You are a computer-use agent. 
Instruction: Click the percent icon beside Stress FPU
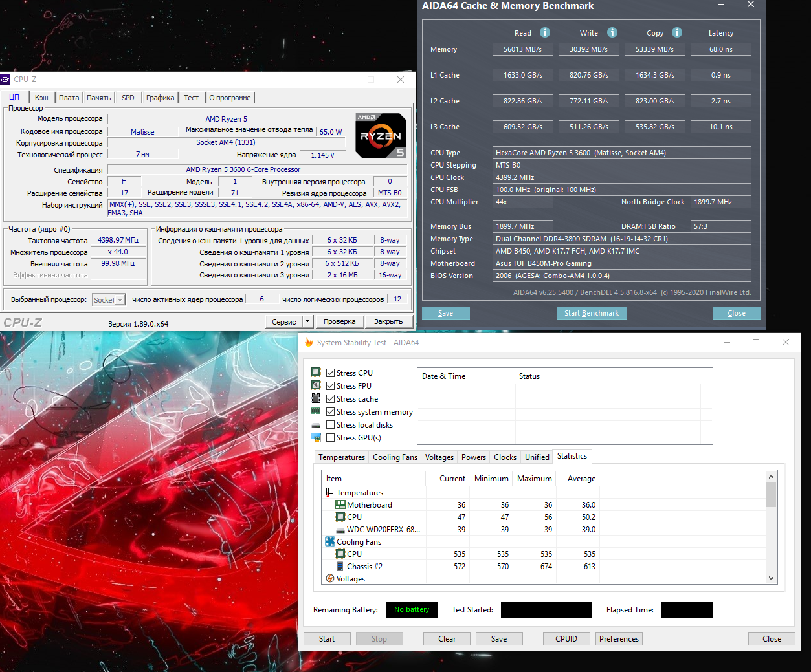click(316, 385)
